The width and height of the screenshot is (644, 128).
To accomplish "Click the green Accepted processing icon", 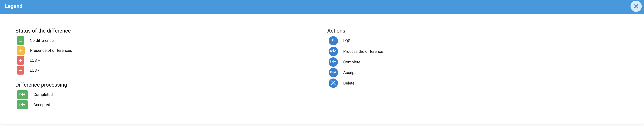I will click(x=22, y=105).
